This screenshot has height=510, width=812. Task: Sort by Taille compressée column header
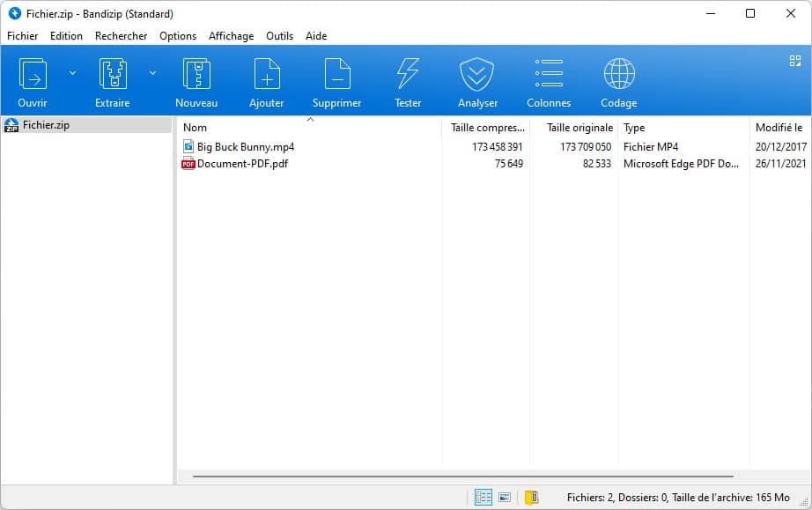point(486,128)
